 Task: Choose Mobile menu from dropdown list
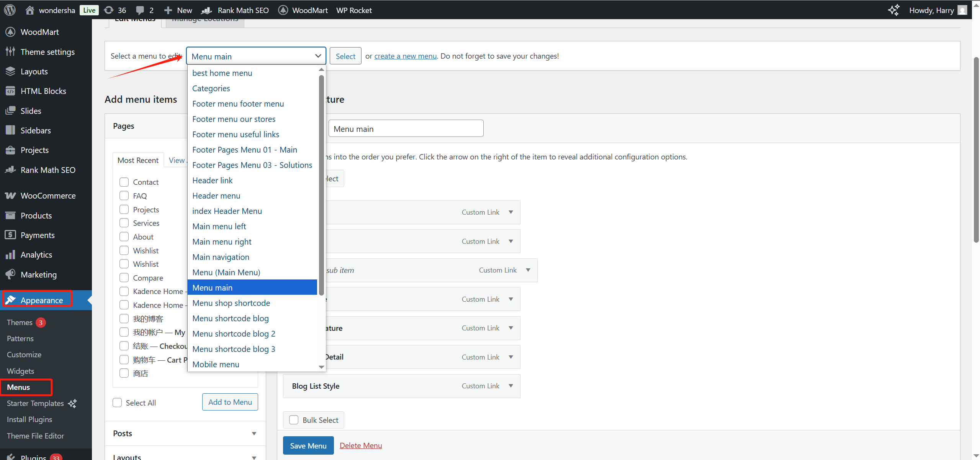(216, 364)
